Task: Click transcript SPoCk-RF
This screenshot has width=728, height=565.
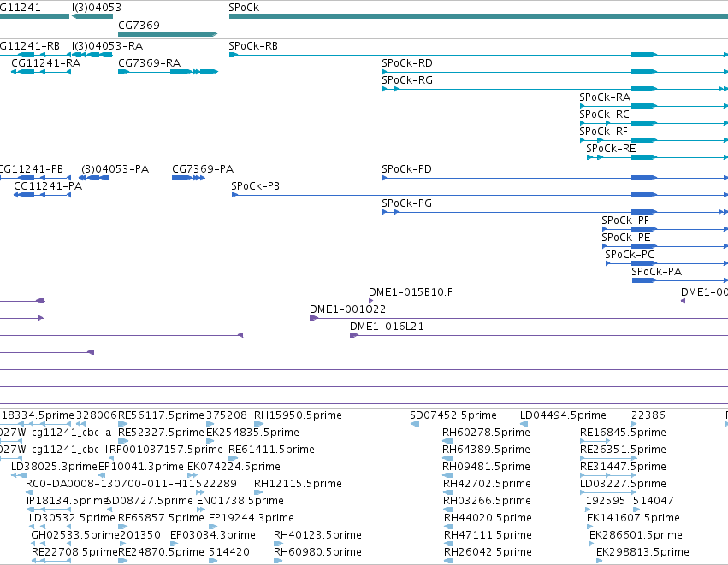Action: pos(654,140)
